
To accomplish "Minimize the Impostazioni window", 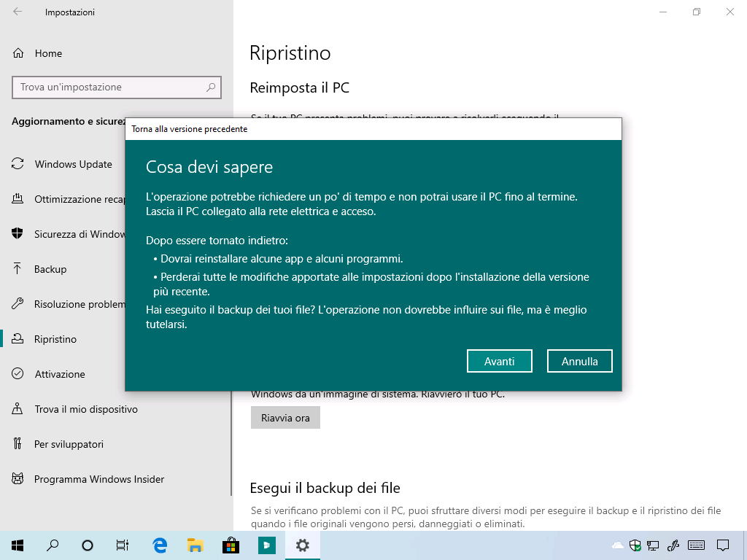I will (x=663, y=12).
